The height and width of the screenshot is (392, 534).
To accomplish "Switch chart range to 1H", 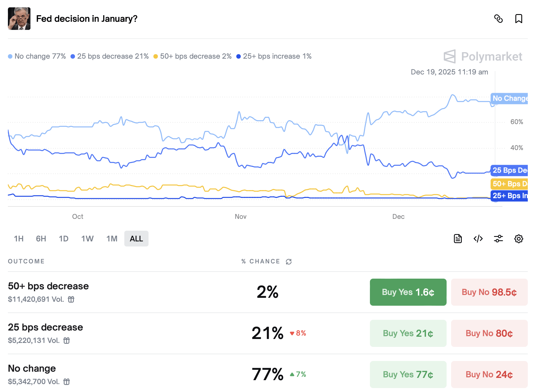I will point(19,239).
